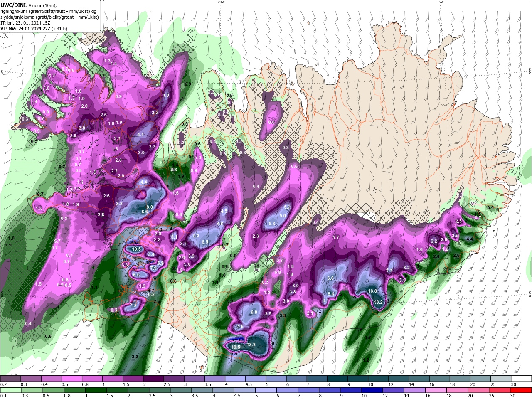Pick the bright pink swatch above snow legend 0.5
The width and height of the screenshot is (532, 399).
(x=71, y=379)
